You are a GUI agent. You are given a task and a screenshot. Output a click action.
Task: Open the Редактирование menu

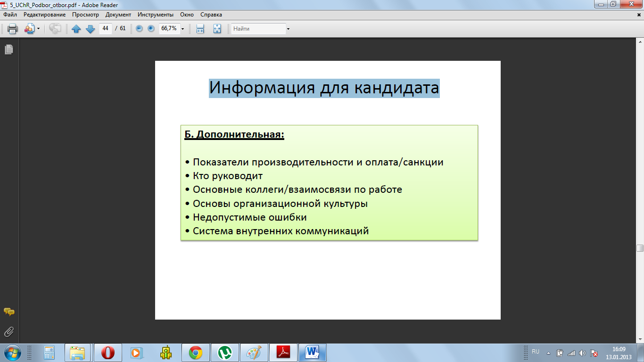45,15
